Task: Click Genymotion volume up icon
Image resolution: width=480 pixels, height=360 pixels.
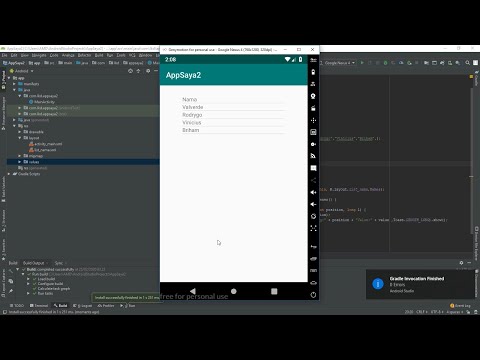Action: [x=313, y=192]
